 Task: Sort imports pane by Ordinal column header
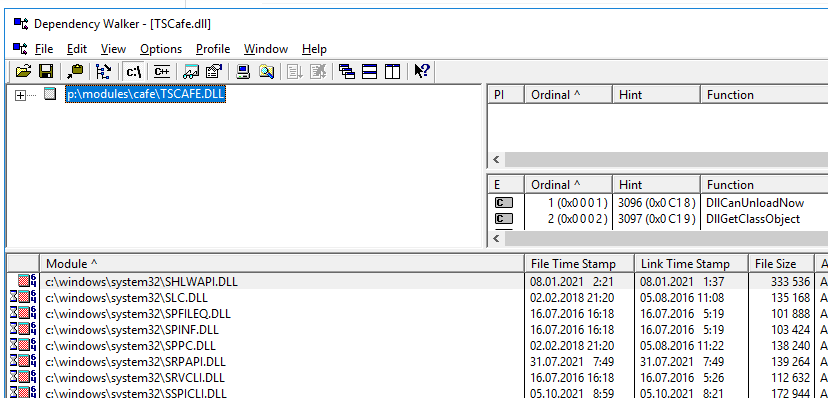point(568,95)
